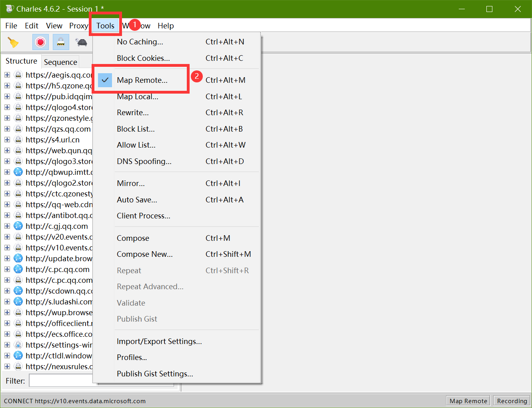Select Rewrite... from the Tools menu
The height and width of the screenshot is (408, 532).
tap(132, 112)
